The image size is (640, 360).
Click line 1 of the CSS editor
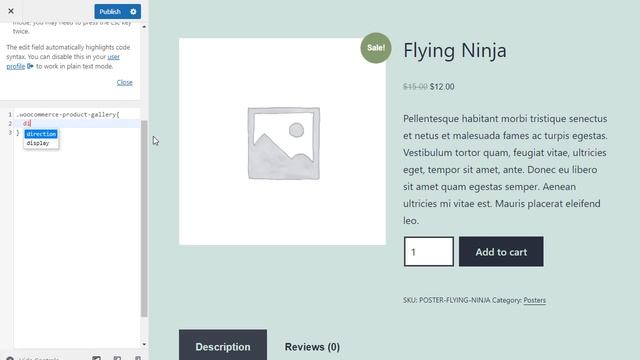pyautogui.click(x=77, y=115)
